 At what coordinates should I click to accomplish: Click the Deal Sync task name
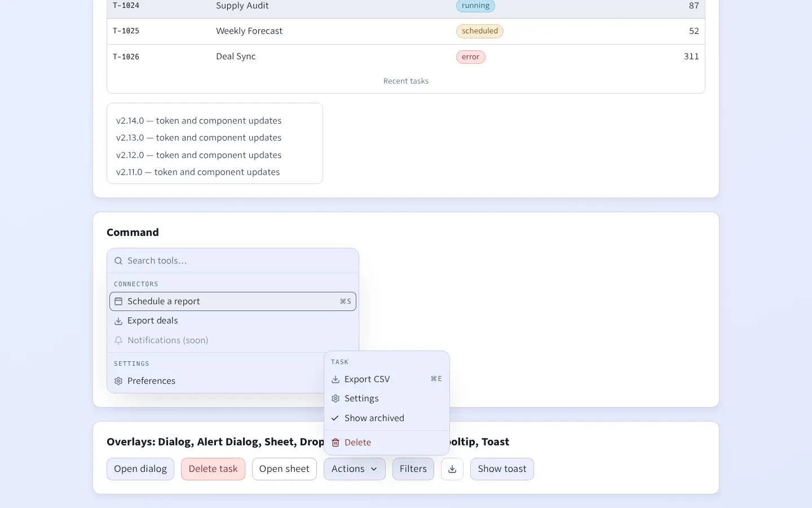[236, 56]
